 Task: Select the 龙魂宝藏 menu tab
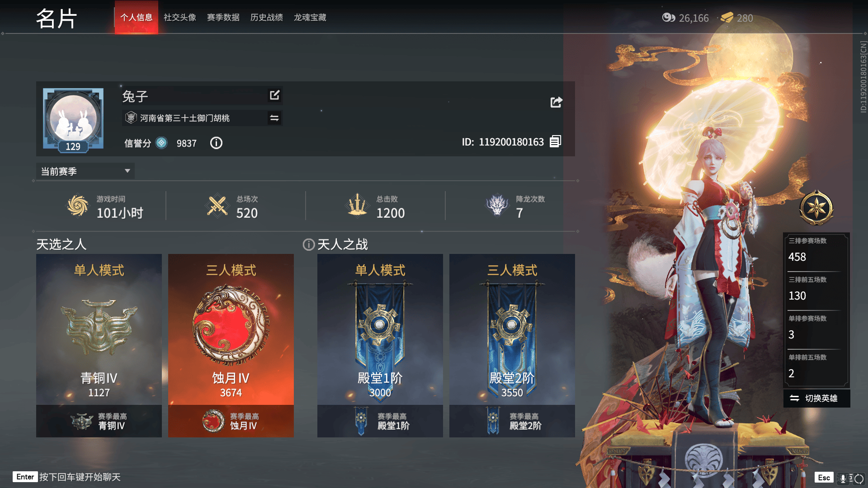coord(308,17)
